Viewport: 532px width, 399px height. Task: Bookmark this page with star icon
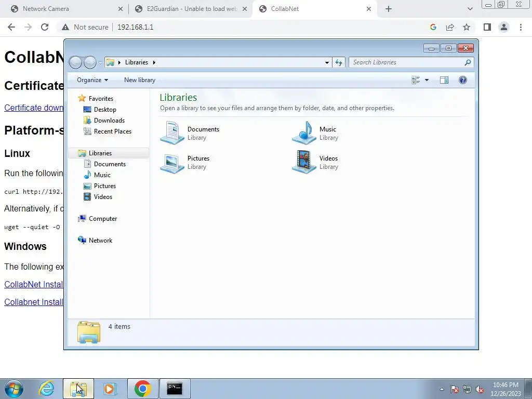tap(467, 27)
